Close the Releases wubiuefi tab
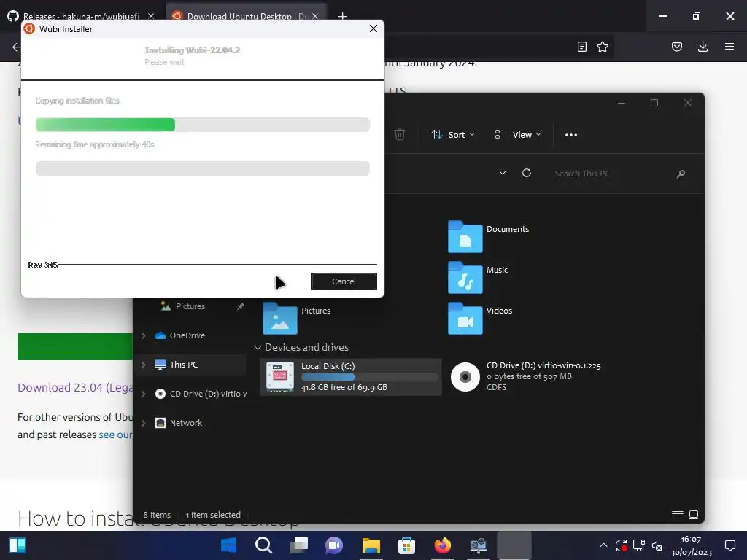Viewport: 747px width, 560px height. pyautogui.click(x=151, y=16)
